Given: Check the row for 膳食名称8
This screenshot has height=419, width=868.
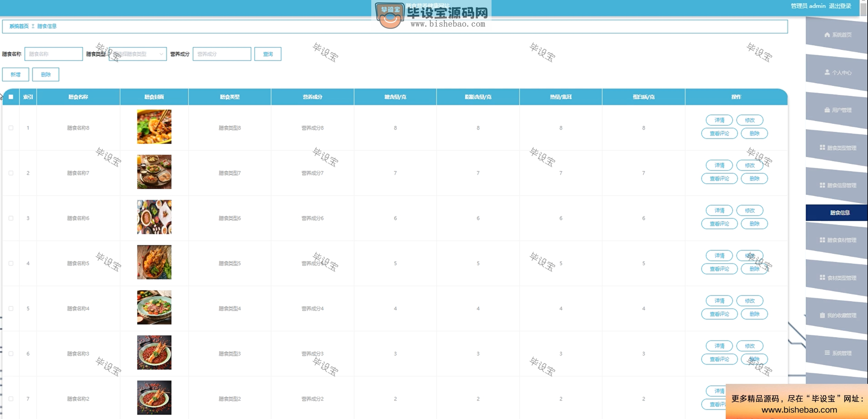Looking at the screenshot, I should [x=11, y=128].
